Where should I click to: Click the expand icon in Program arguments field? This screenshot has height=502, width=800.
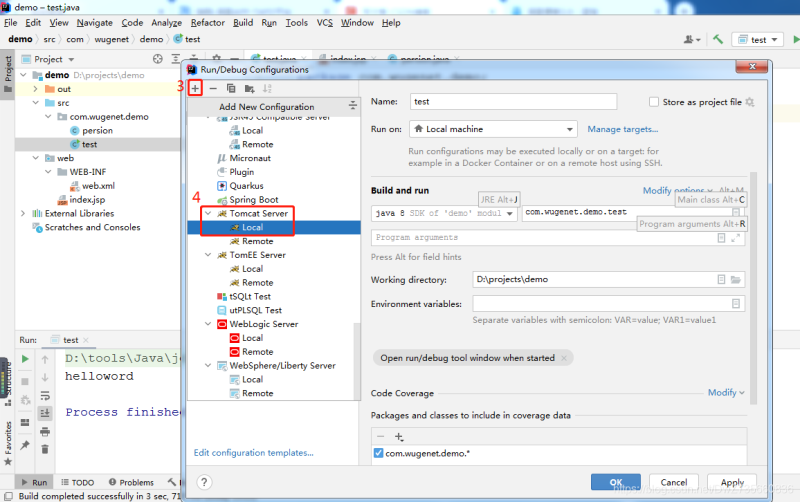click(736, 238)
